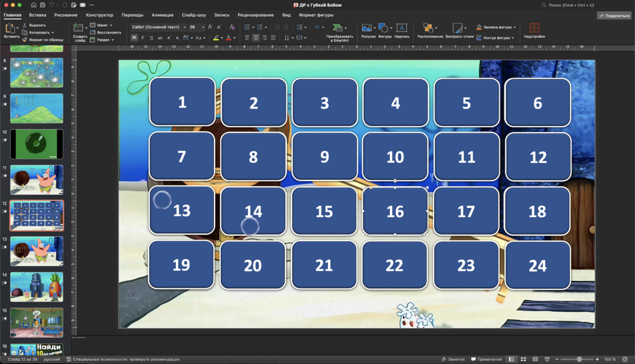Expand the Shape Outline (Контур фигуры) dropdown
The width and height of the screenshot is (635, 364).
click(x=513, y=38)
